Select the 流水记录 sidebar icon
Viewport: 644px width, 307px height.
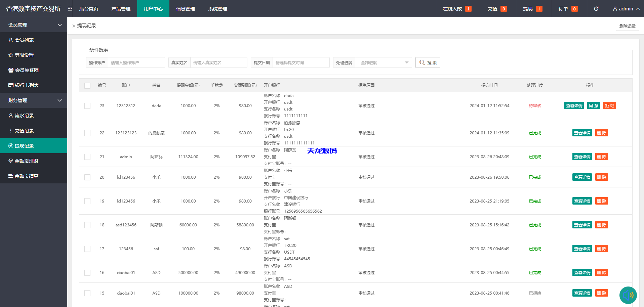point(10,115)
